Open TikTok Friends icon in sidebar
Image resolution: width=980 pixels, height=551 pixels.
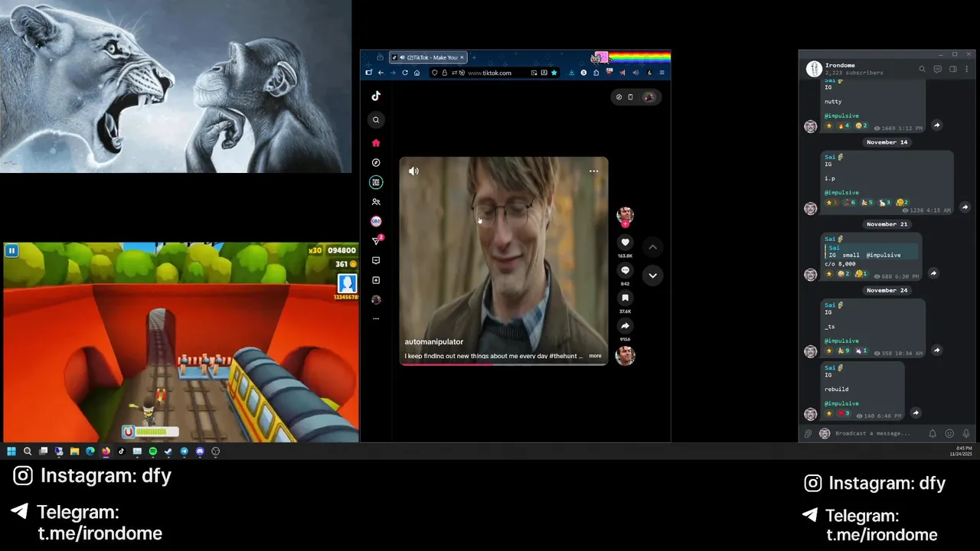tap(376, 202)
